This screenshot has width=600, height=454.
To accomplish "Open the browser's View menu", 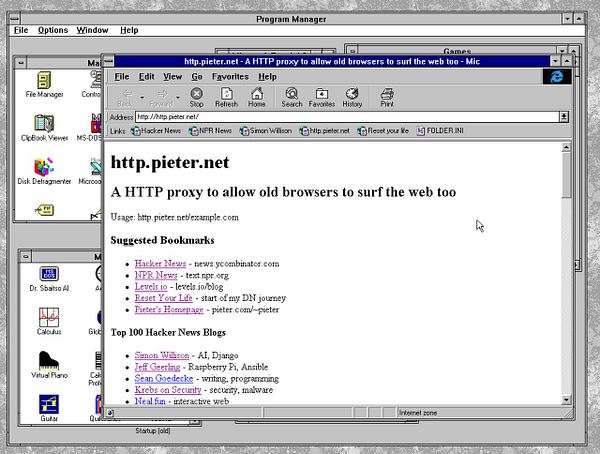I will 173,77.
